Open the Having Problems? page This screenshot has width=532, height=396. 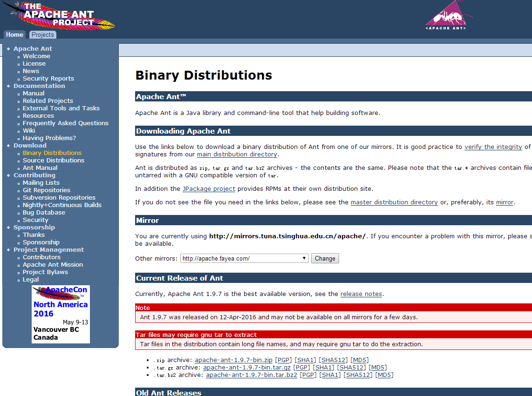pos(49,138)
